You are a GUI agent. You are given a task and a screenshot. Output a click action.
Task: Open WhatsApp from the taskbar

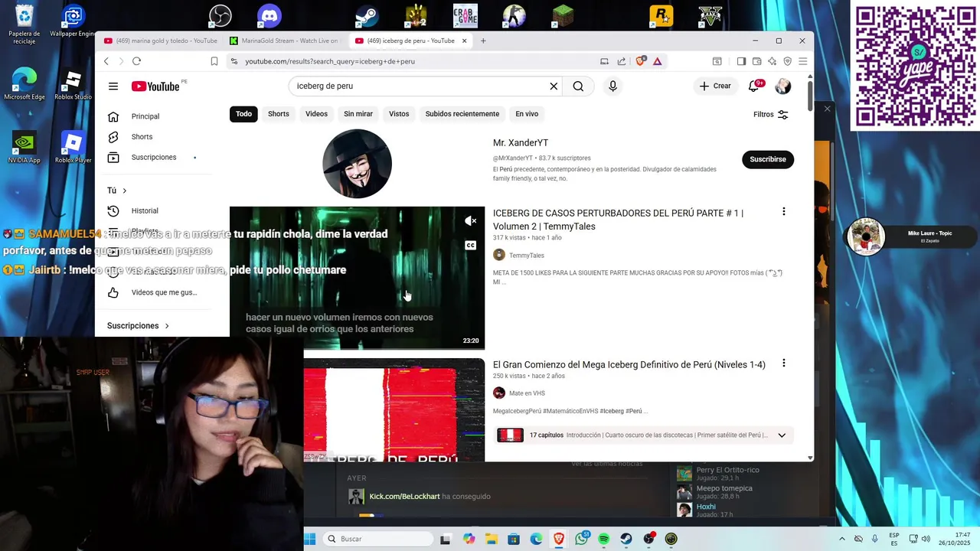click(x=581, y=539)
